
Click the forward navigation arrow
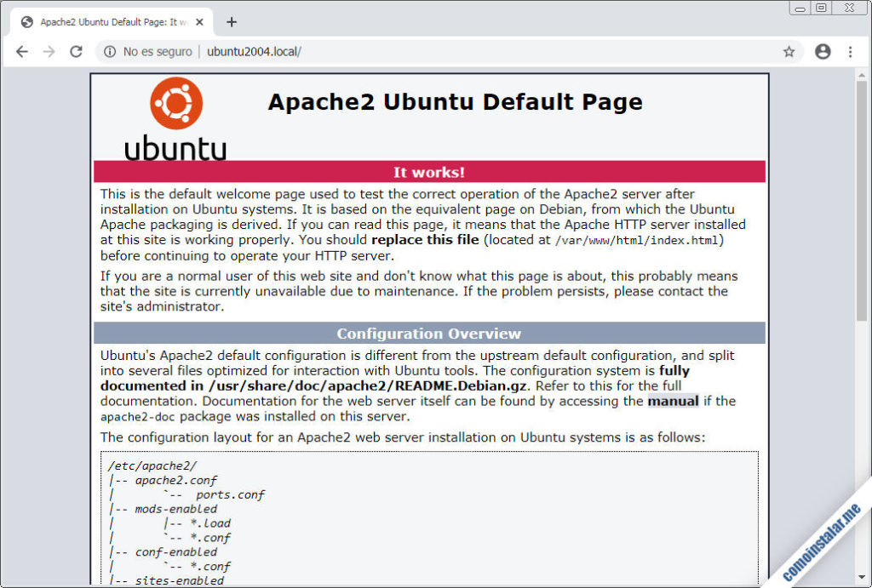click(49, 51)
